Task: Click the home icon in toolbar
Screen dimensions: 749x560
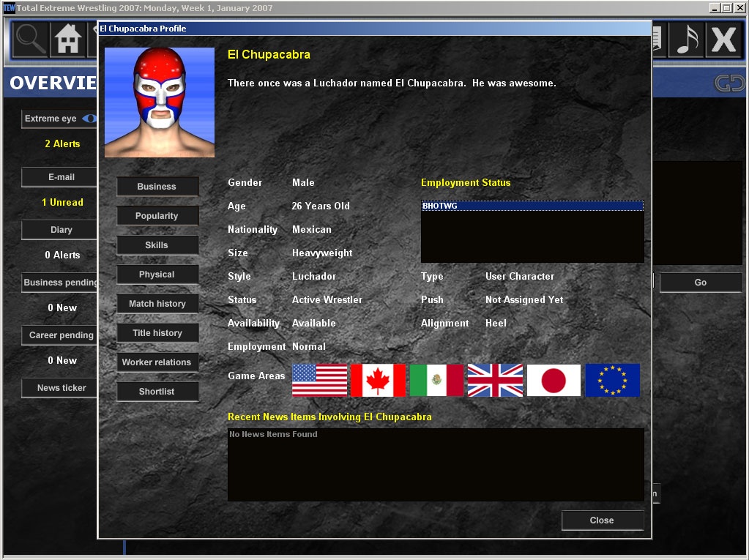Action: pyautogui.click(x=67, y=40)
